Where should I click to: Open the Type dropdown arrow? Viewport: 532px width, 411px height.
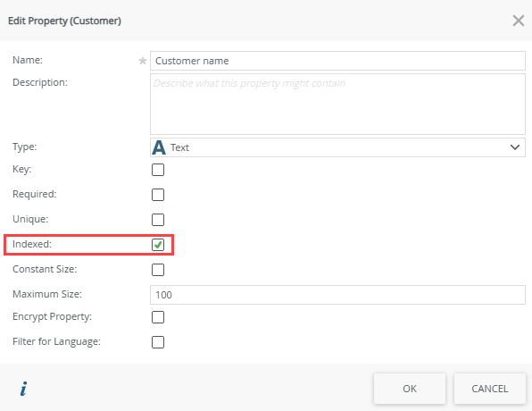(x=515, y=147)
